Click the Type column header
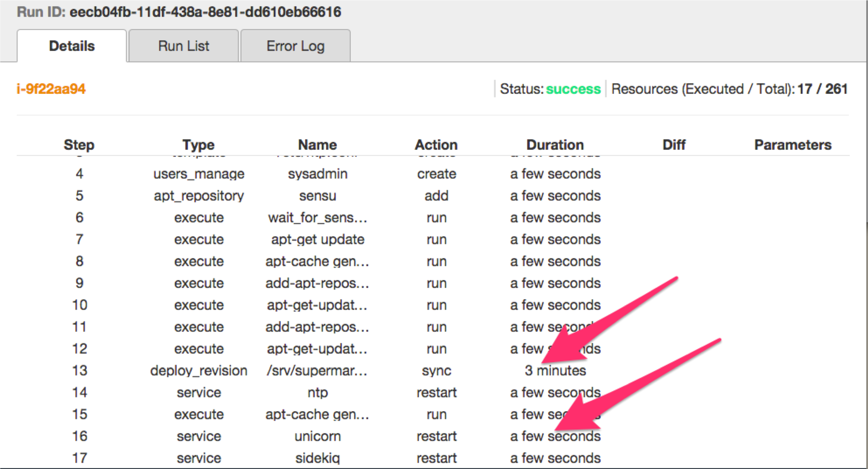Screen dimensions: 868x469 [x=198, y=145]
